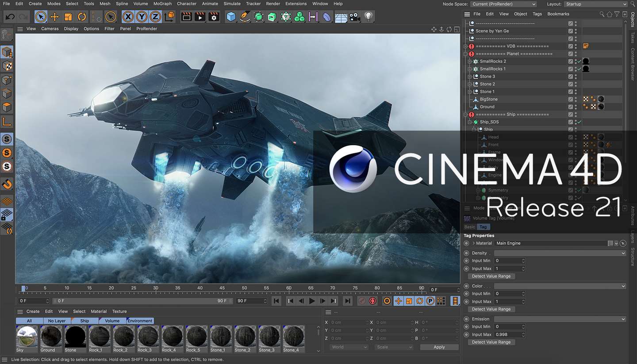The width and height of the screenshot is (637, 364).
Task: Select the BigStone object in the tree
Action: tap(489, 100)
